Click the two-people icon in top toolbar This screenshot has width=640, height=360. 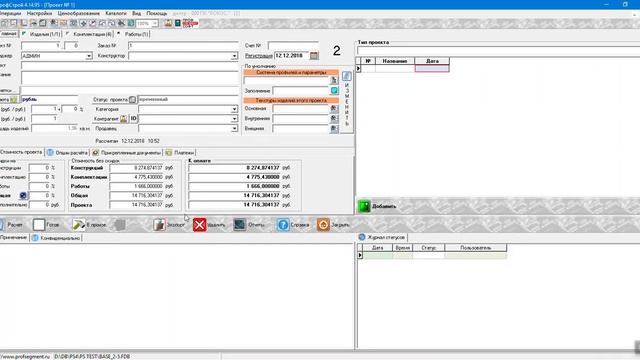pos(168,23)
